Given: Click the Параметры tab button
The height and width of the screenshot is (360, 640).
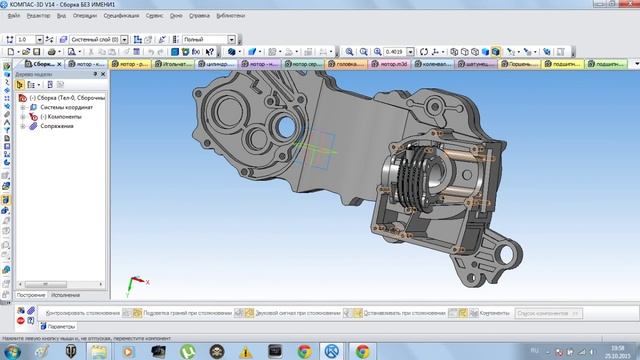Looking at the screenshot, I should coord(58,327).
